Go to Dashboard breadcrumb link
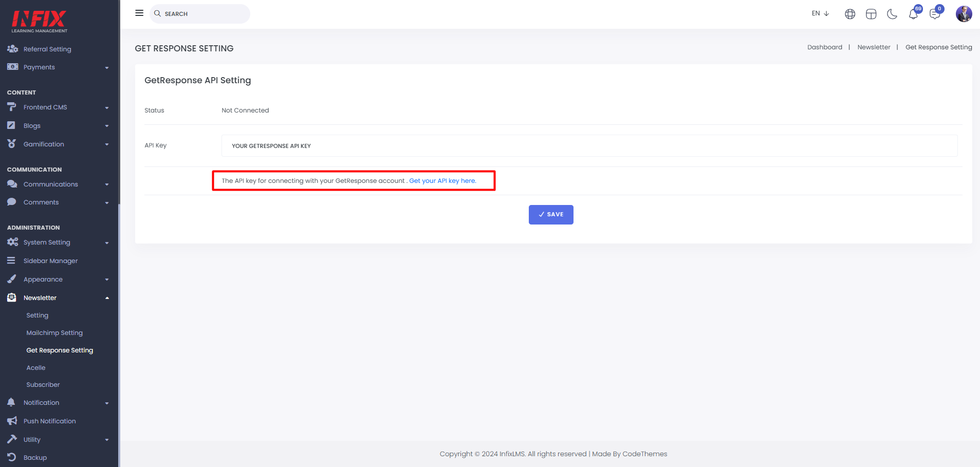This screenshot has width=980, height=467. coord(825,47)
